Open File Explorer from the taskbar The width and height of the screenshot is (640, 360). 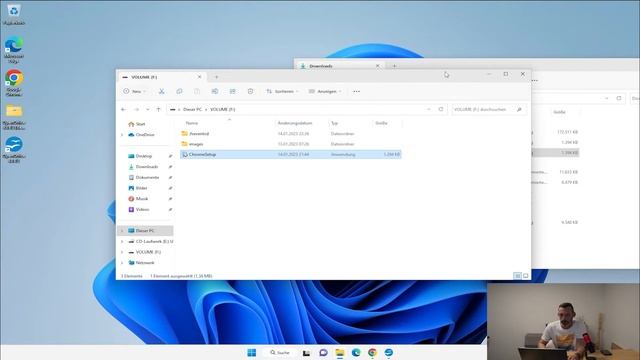[340, 352]
